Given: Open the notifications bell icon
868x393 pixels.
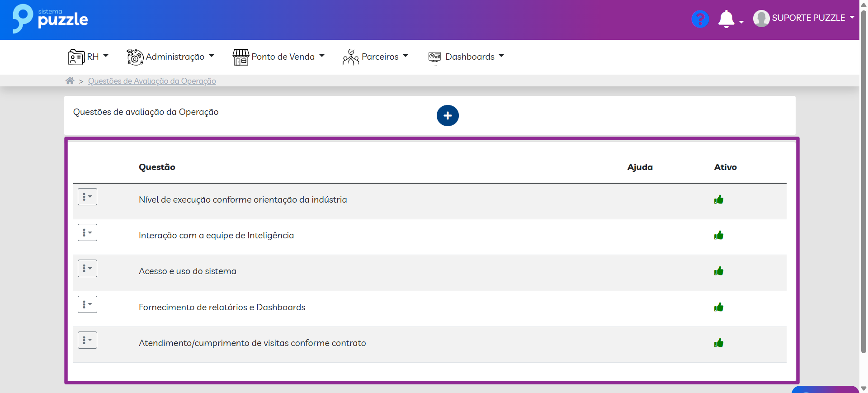Looking at the screenshot, I should pos(726,19).
